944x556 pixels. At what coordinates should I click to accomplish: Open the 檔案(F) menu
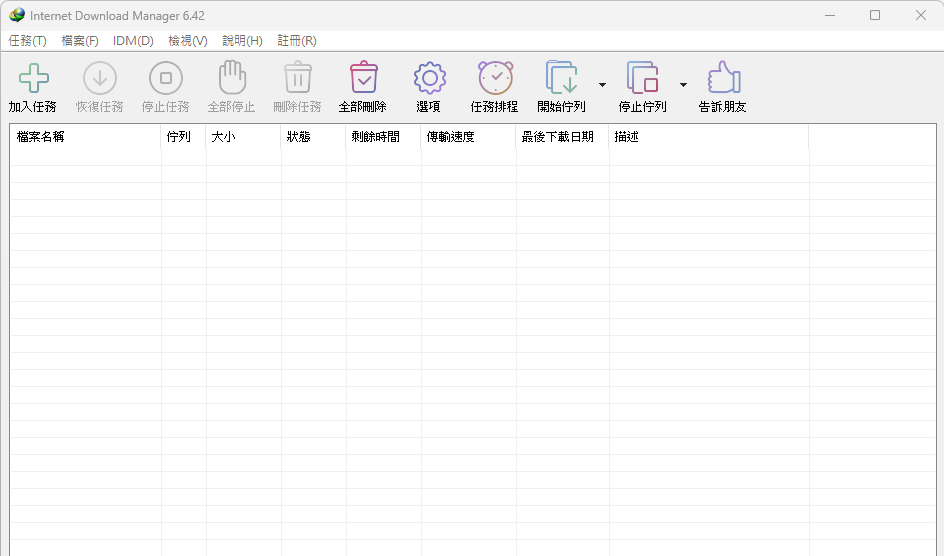click(80, 41)
